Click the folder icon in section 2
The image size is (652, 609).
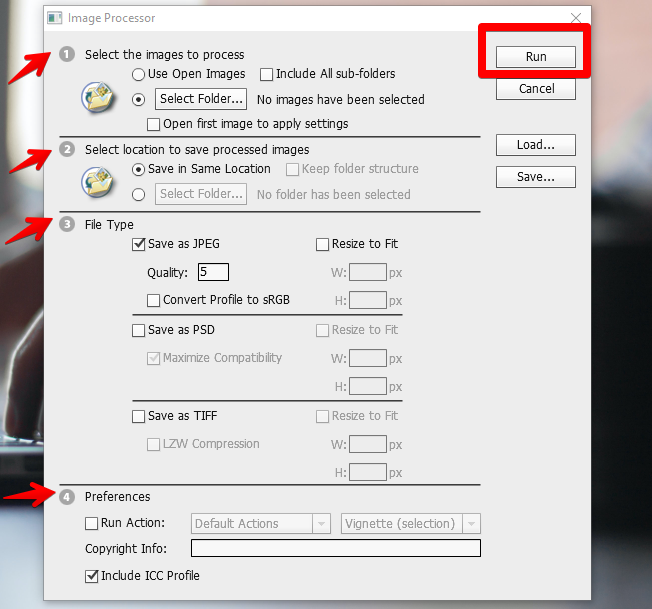pyautogui.click(x=98, y=182)
